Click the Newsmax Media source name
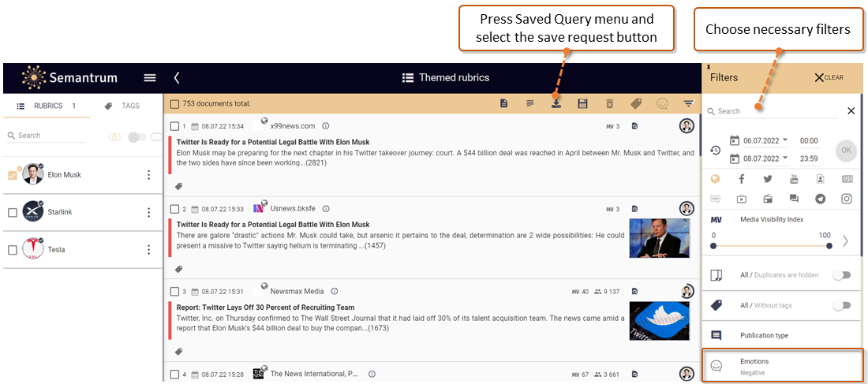The width and height of the screenshot is (868, 384). [297, 291]
